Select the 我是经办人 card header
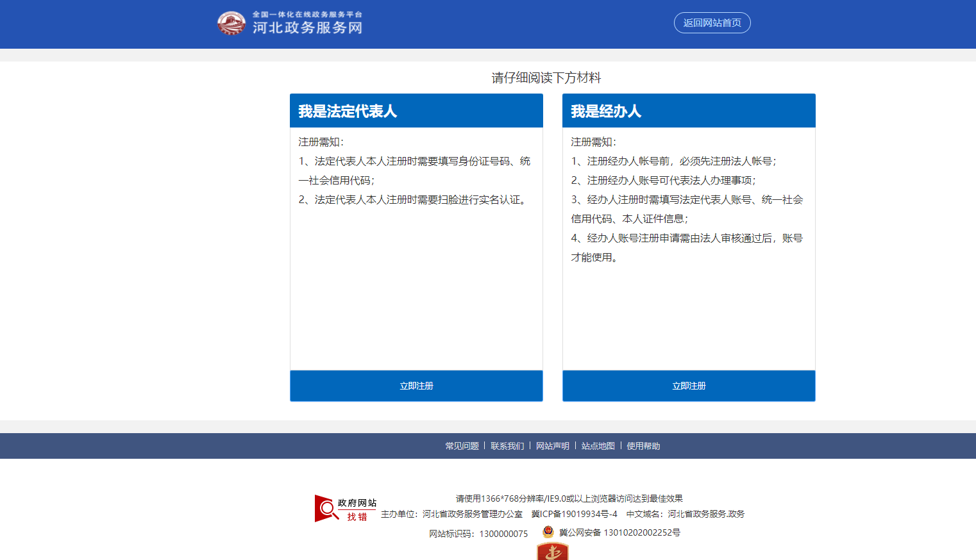 point(689,111)
